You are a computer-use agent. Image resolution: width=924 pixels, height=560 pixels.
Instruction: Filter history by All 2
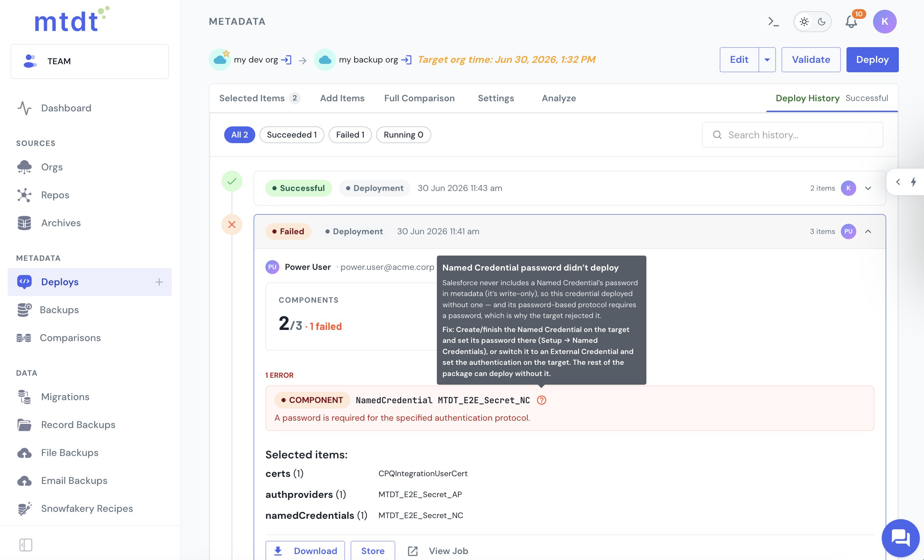239,134
